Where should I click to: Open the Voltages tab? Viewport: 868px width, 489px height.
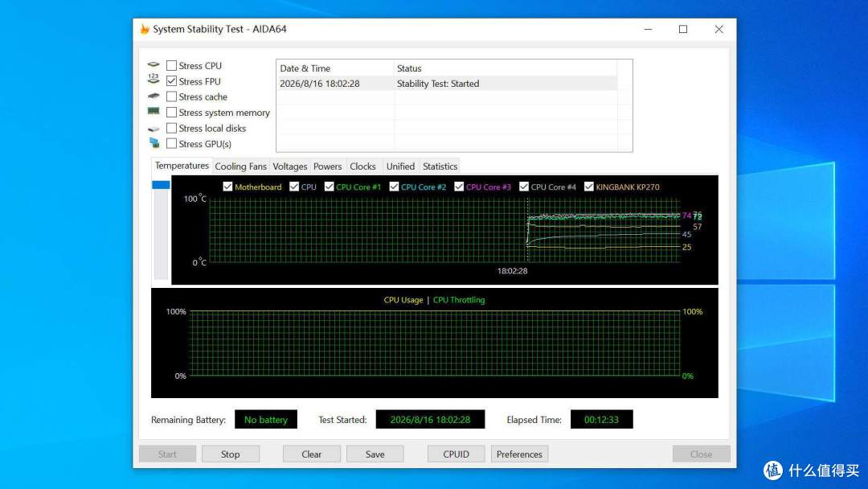pyautogui.click(x=289, y=166)
